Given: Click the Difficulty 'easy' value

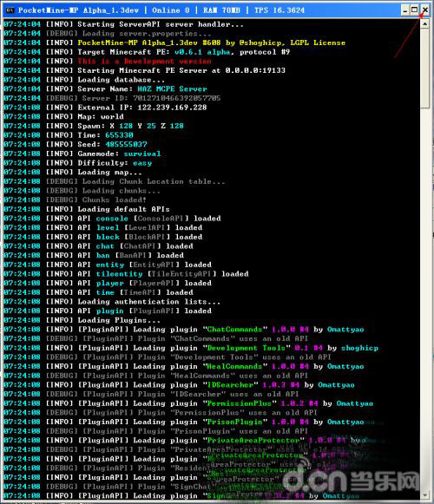Looking at the screenshot, I should 142,163.
